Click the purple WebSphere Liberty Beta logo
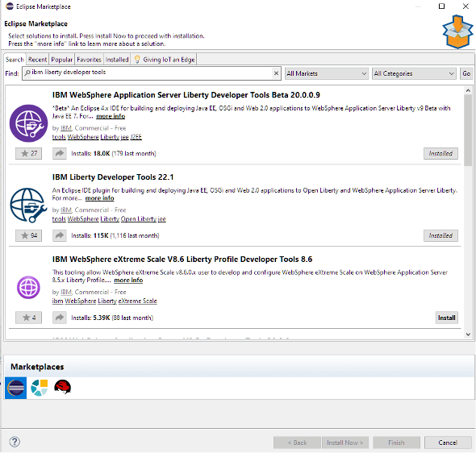The width and height of the screenshot is (476, 453). click(x=28, y=123)
